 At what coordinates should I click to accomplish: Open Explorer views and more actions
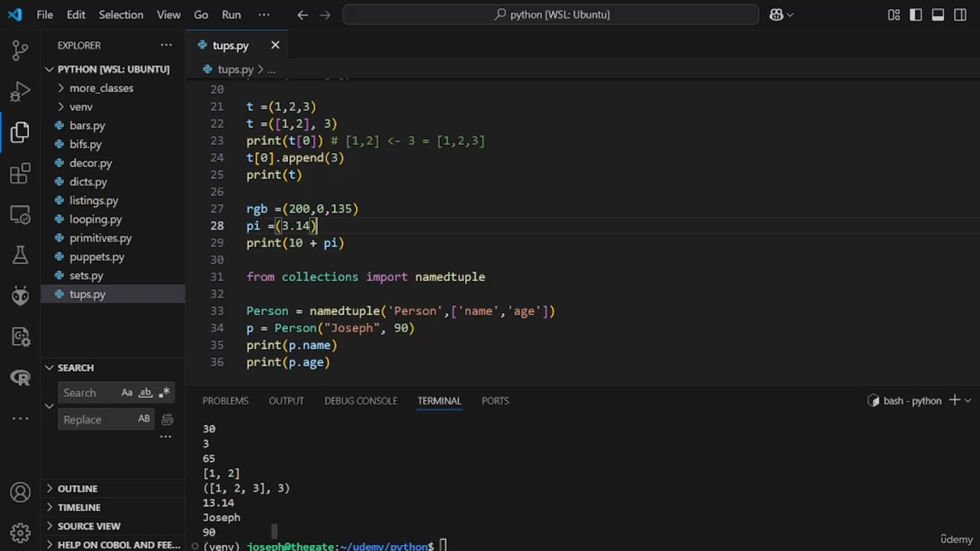click(x=166, y=45)
